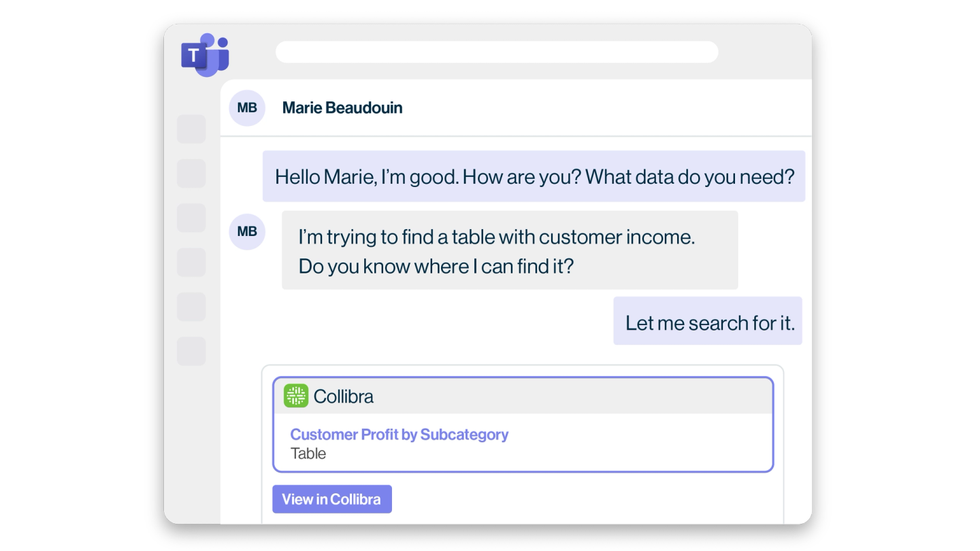Click the green Collibra logo icon
Viewport: 980px width, 551px height.
click(x=296, y=396)
